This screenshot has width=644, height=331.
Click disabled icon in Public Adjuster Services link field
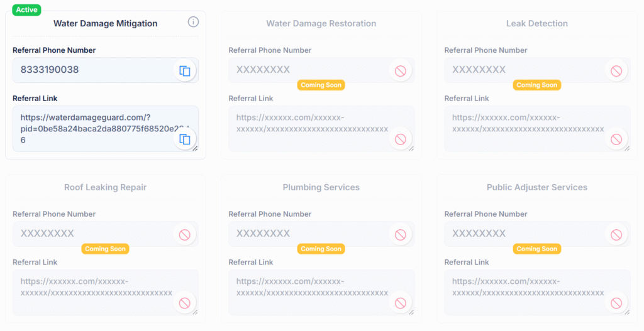click(616, 303)
